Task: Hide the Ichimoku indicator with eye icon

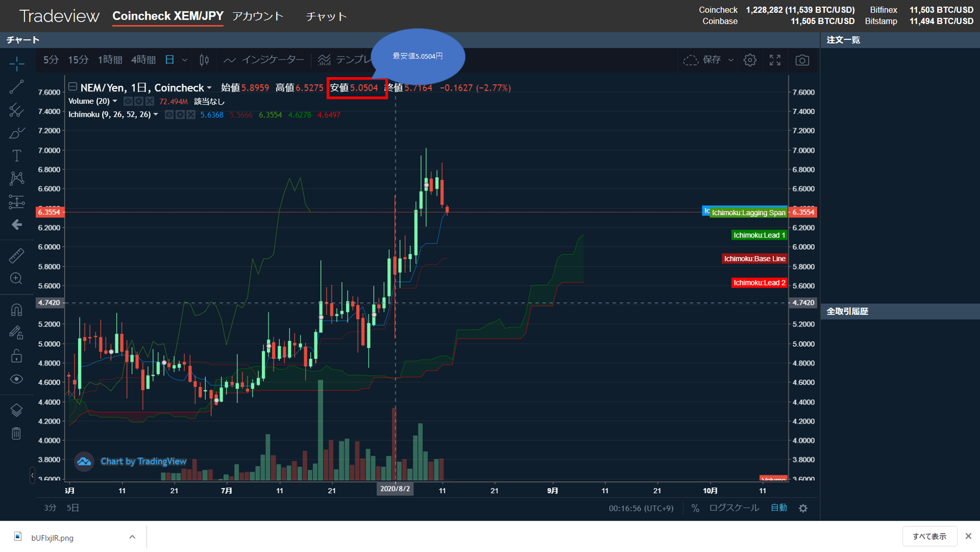Action: pos(169,114)
